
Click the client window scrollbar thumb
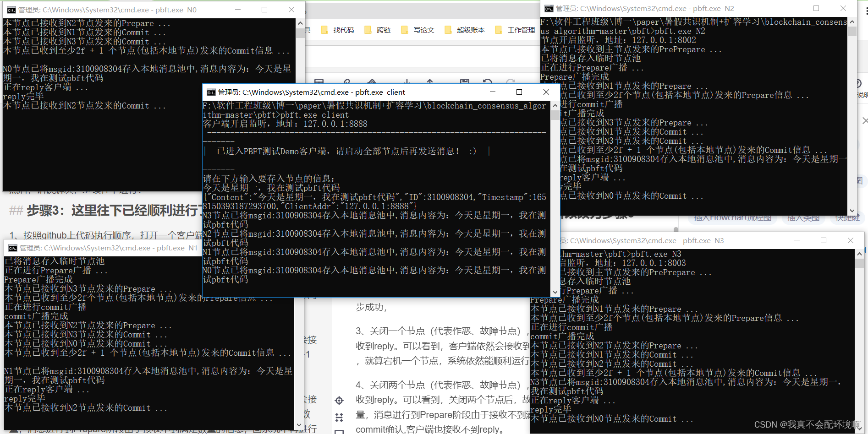tap(555, 115)
